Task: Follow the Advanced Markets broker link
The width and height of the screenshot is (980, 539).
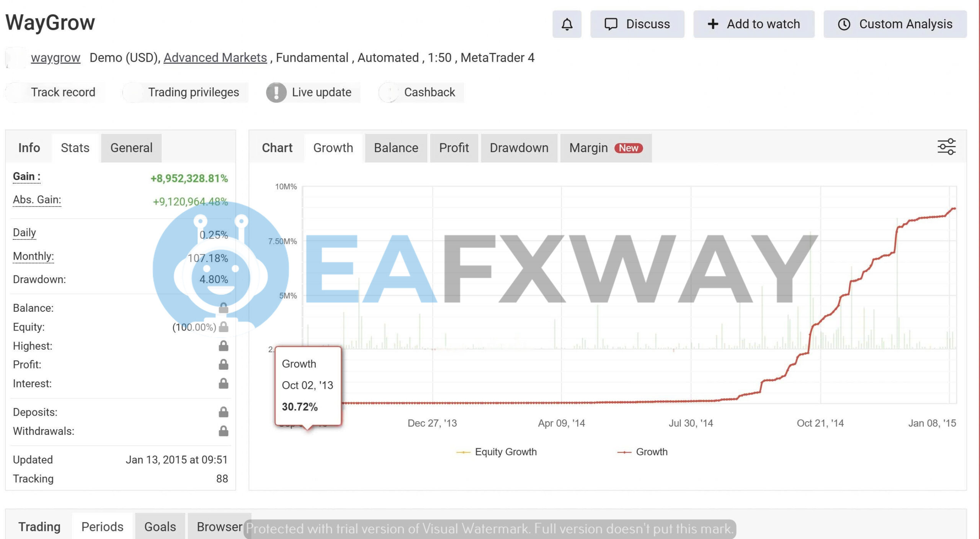Action: click(215, 58)
